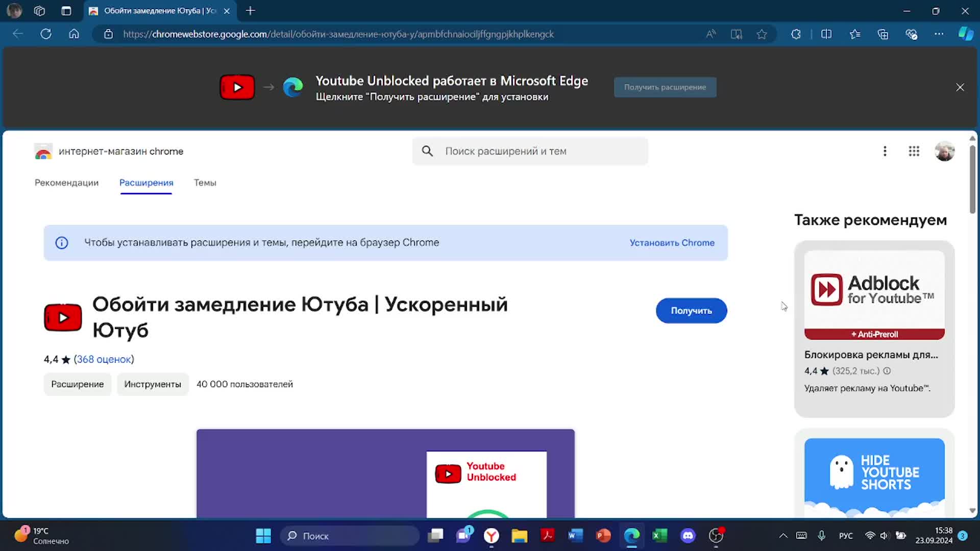Image resolution: width=980 pixels, height=551 pixels.
Task: Reload the page with the refresh icon
Action: point(46,34)
